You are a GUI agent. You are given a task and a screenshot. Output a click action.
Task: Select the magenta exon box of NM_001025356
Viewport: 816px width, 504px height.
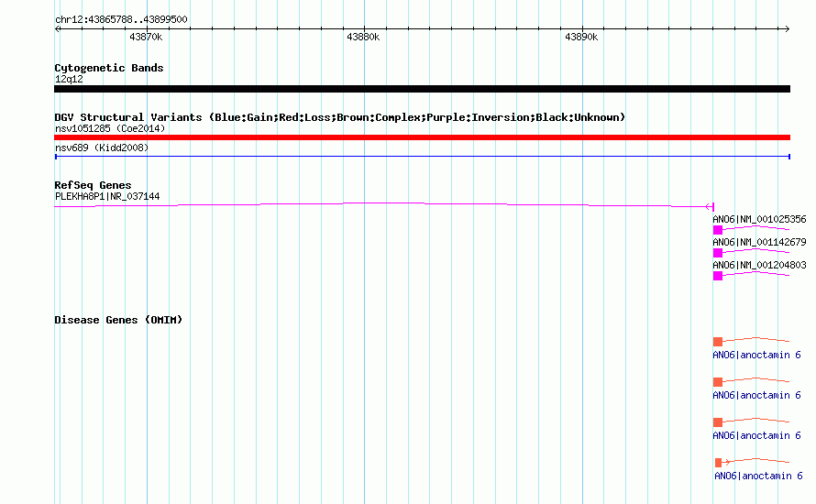click(718, 230)
